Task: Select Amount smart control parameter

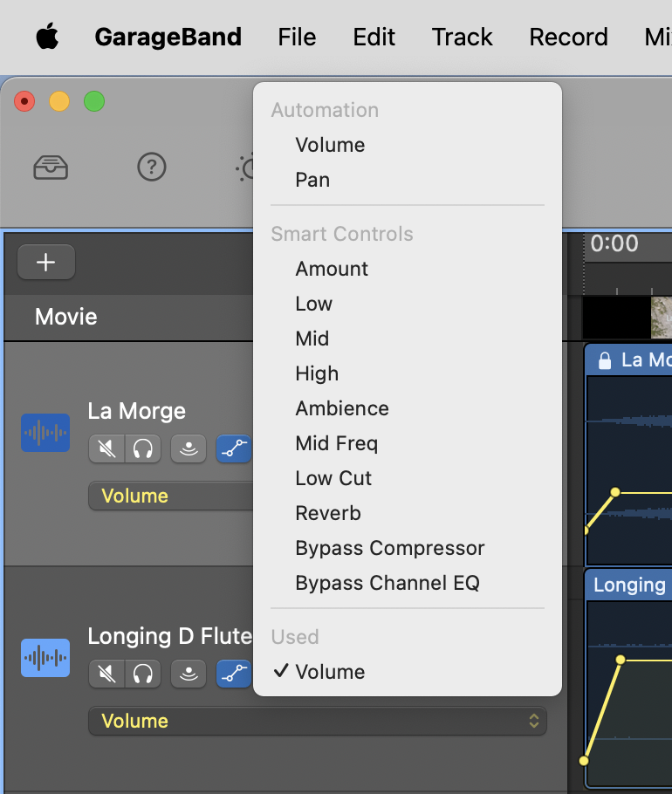Action: (408, 269)
